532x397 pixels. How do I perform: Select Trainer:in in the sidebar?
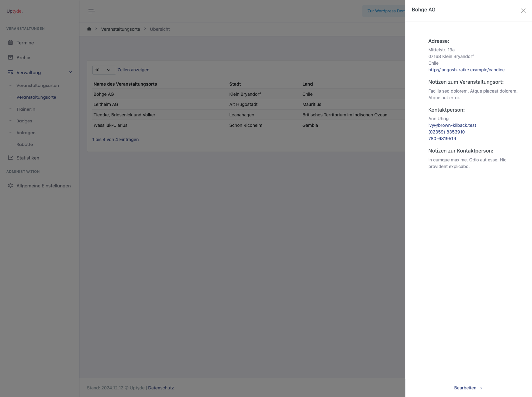(26, 109)
